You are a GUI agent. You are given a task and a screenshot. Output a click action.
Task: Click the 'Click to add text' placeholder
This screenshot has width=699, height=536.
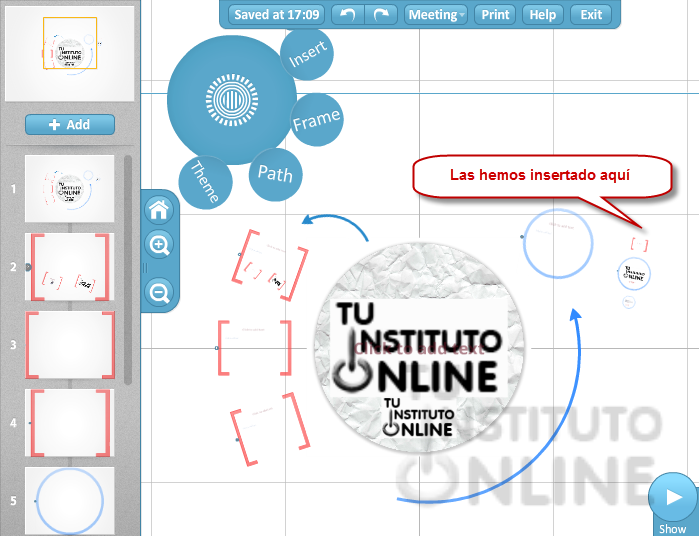(419, 349)
